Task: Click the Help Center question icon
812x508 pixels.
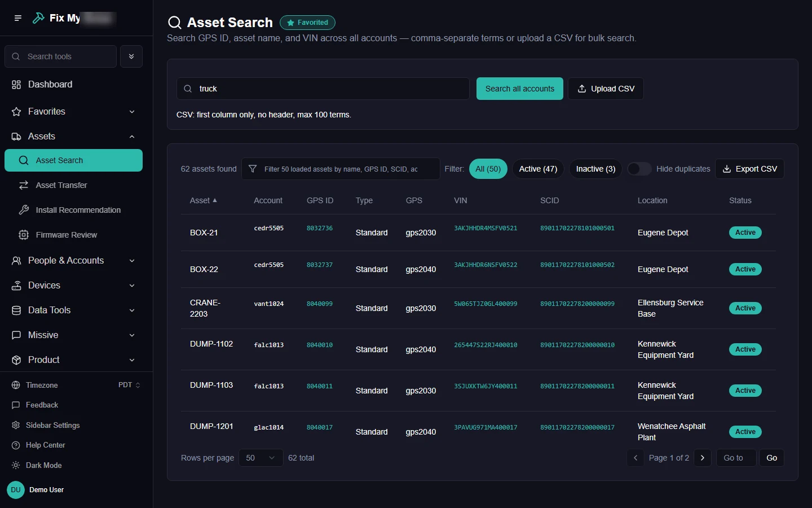Action: click(16, 445)
